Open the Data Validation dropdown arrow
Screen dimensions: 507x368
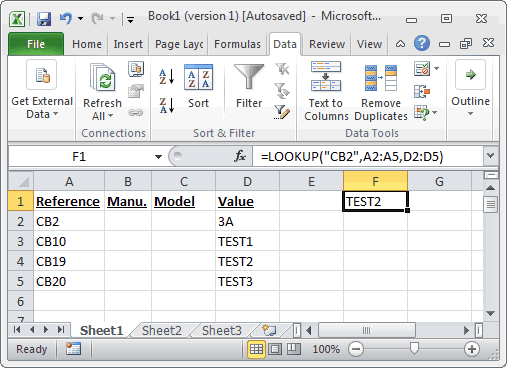pyautogui.click(x=436, y=69)
